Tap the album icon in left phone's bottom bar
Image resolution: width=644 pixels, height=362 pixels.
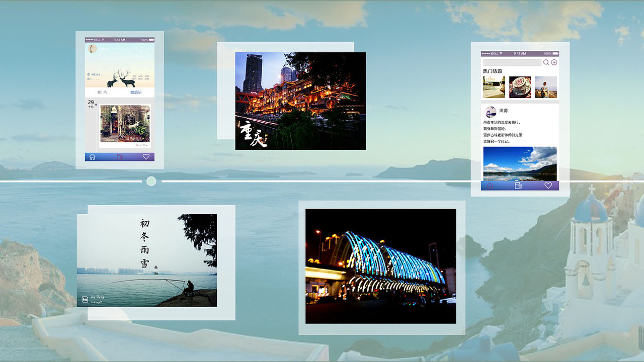120,157
